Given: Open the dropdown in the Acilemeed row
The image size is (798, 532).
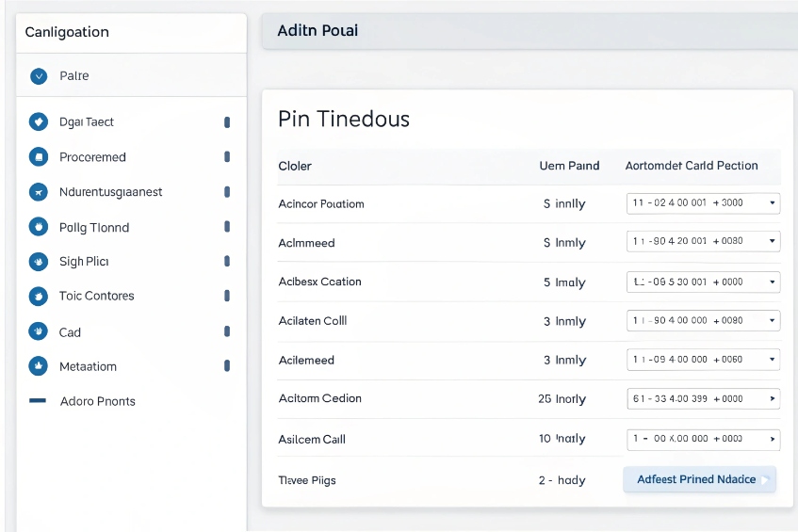Looking at the screenshot, I should tap(704, 360).
